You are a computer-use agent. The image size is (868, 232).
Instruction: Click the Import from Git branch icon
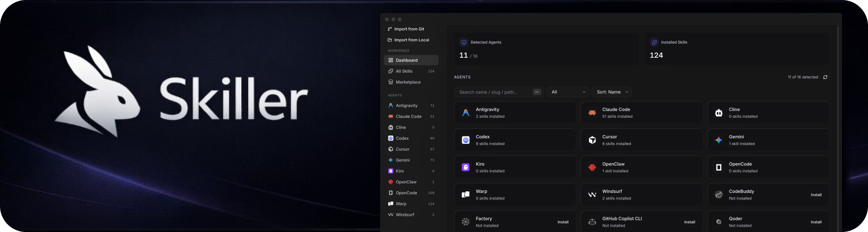pos(390,29)
